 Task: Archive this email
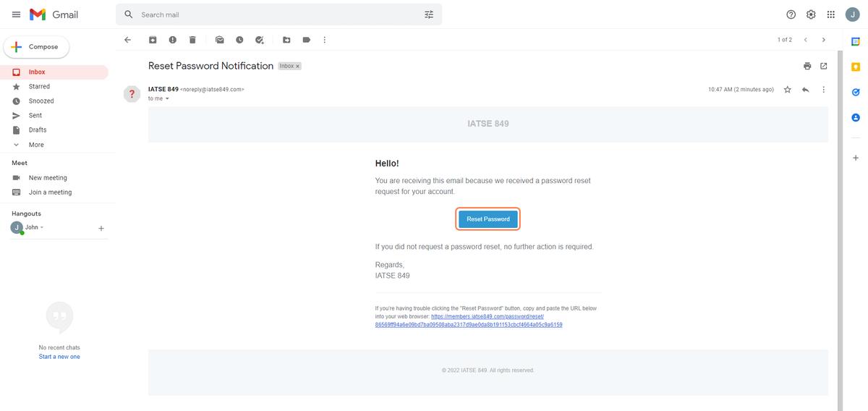(x=153, y=40)
